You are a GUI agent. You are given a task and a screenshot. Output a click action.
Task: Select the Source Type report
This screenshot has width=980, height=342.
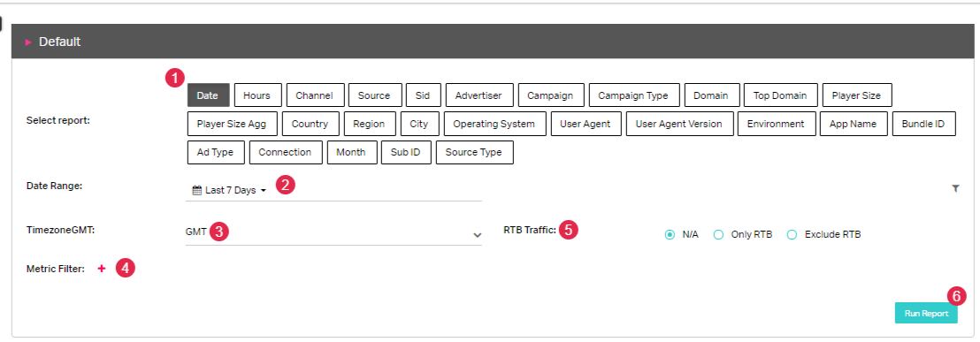pyautogui.click(x=474, y=152)
